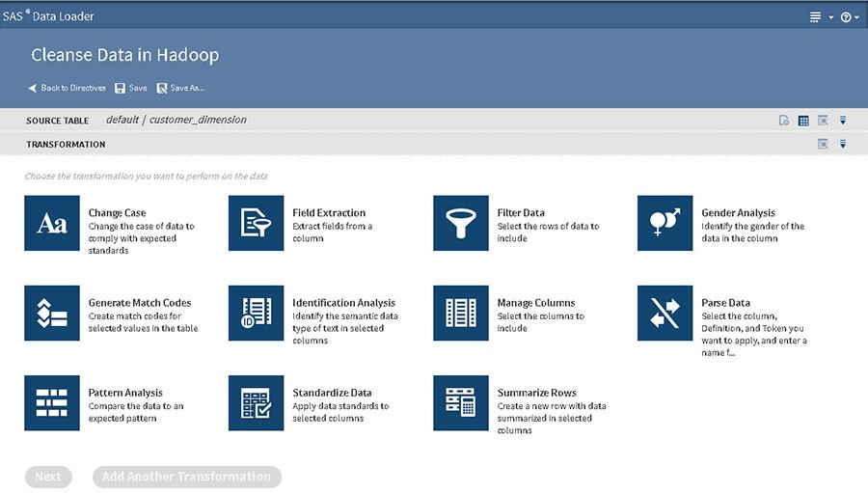Image resolution: width=868 pixels, height=493 pixels.
Task: Collapse the Transformation section arrow
Action: click(843, 144)
